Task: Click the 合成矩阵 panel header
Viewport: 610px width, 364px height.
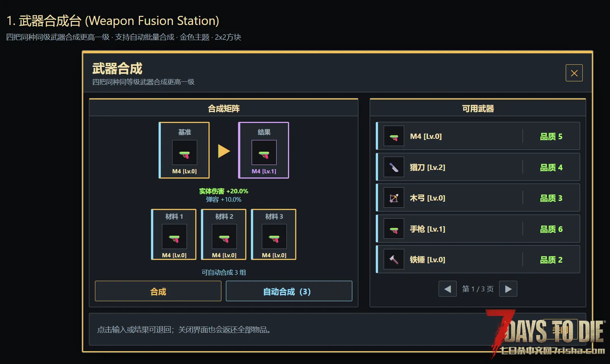Action: point(224,108)
